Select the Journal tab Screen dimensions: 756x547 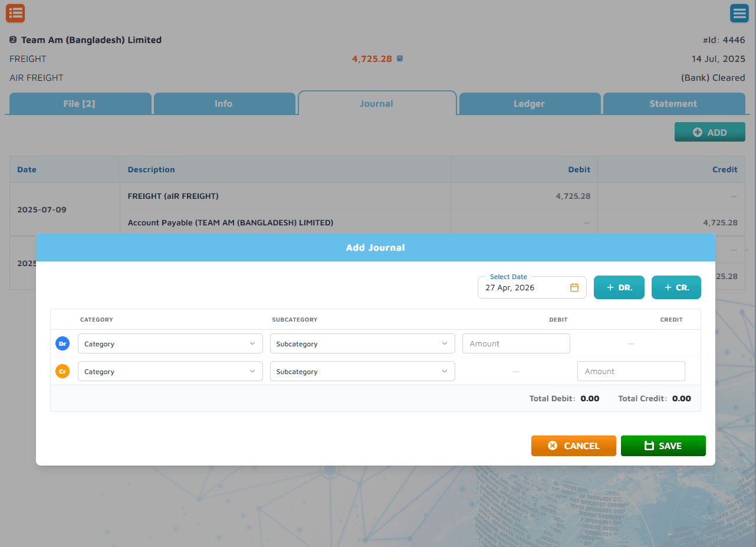pyautogui.click(x=376, y=103)
